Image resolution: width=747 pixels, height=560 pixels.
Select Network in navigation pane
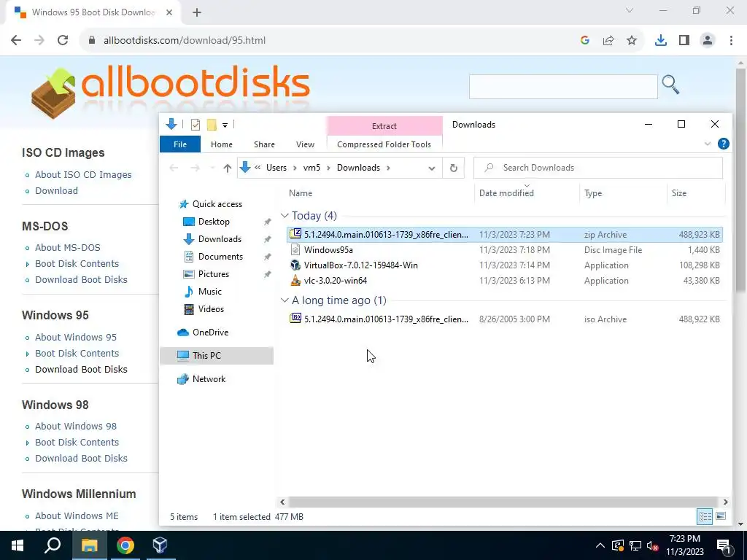tap(209, 379)
